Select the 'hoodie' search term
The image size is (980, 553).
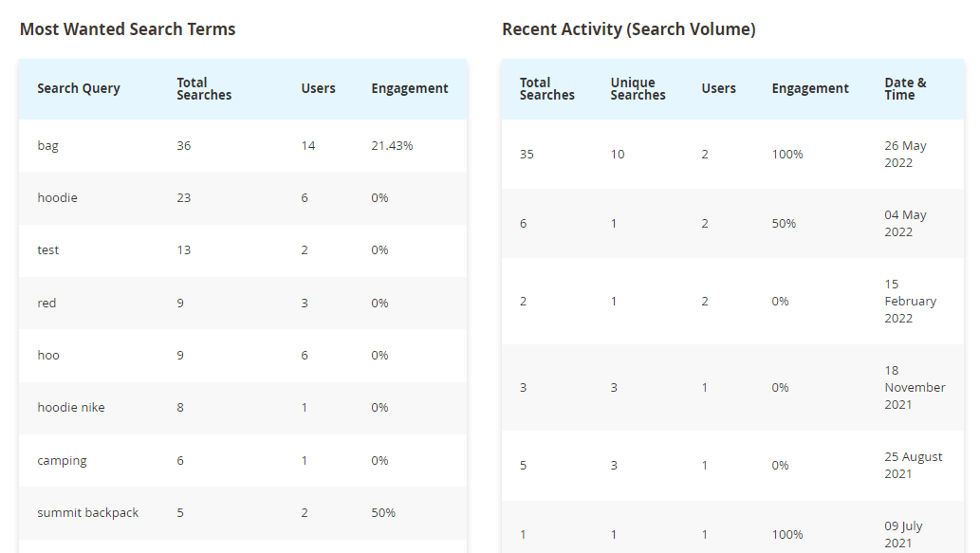[57, 198]
